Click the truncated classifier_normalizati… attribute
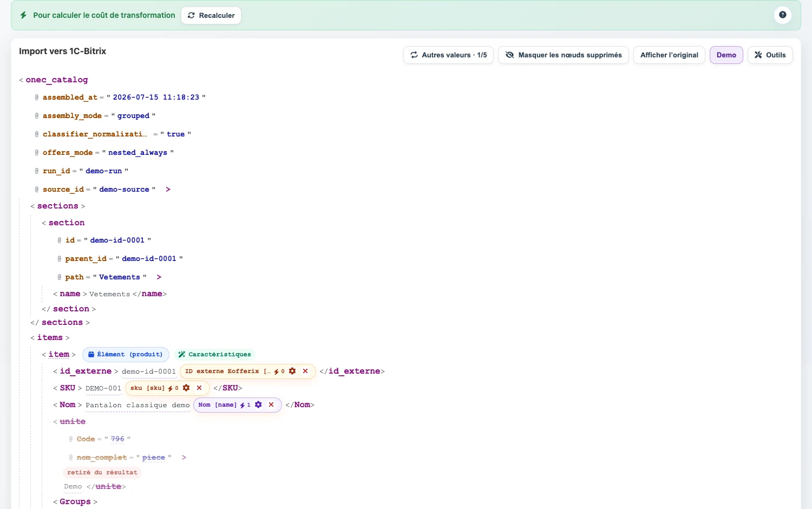 (95, 134)
